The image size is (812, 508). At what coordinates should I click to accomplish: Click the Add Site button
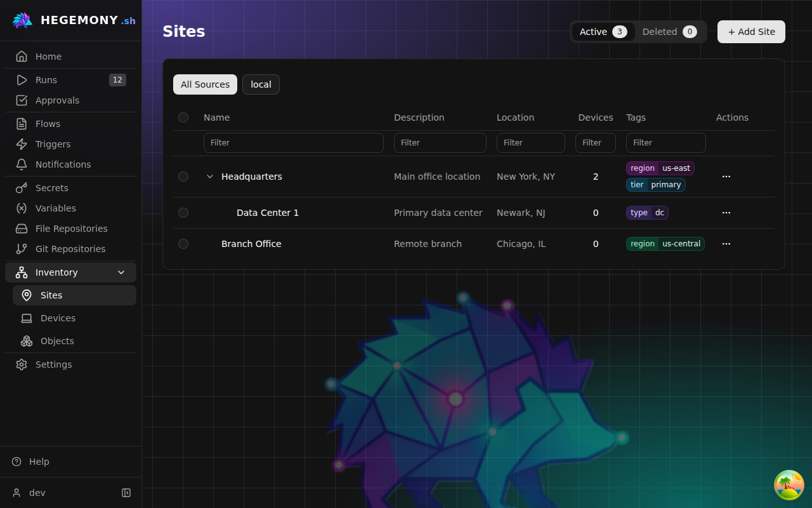pos(751,32)
